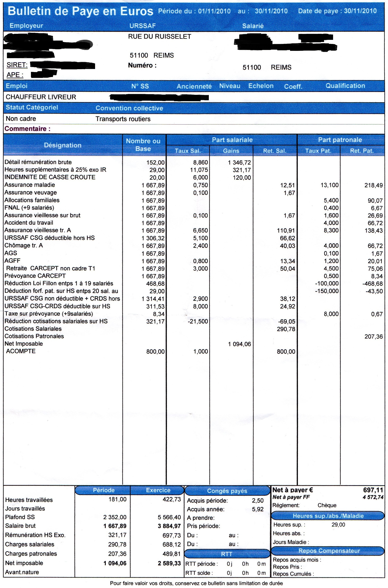The width and height of the screenshot is (388, 588).
Task: Select the Transports routiers entry
Action: (x=123, y=119)
